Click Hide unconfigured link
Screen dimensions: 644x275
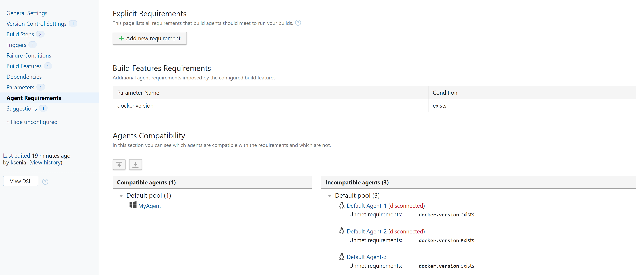coord(32,122)
